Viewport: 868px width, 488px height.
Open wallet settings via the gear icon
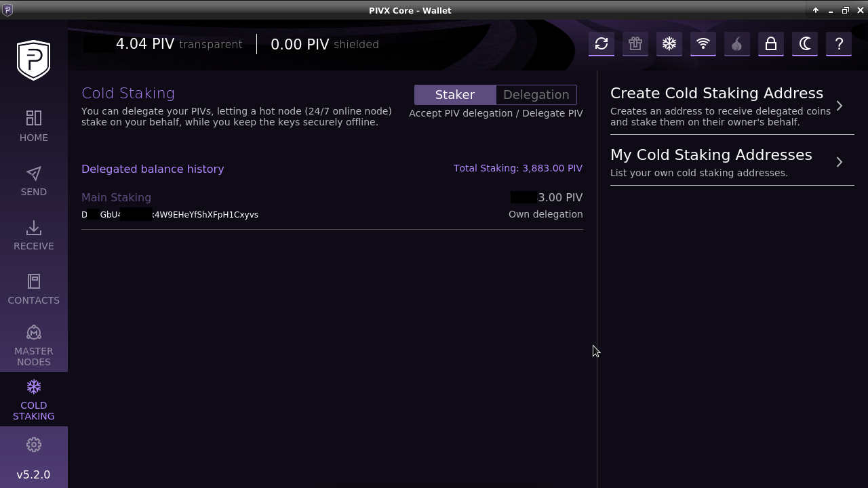pyautogui.click(x=33, y=445)
